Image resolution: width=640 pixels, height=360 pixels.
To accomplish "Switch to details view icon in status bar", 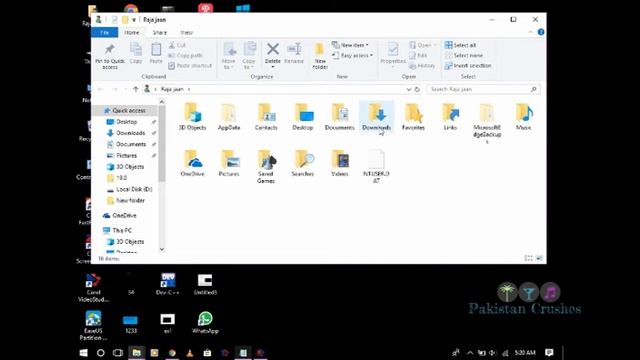I will (x=529, y=258).
